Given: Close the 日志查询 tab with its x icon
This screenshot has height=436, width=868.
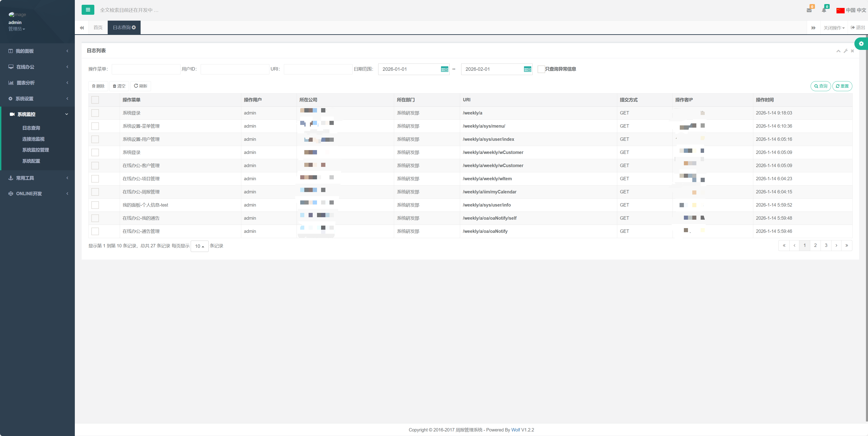Looking at the screenshot, I should [134, 28].
